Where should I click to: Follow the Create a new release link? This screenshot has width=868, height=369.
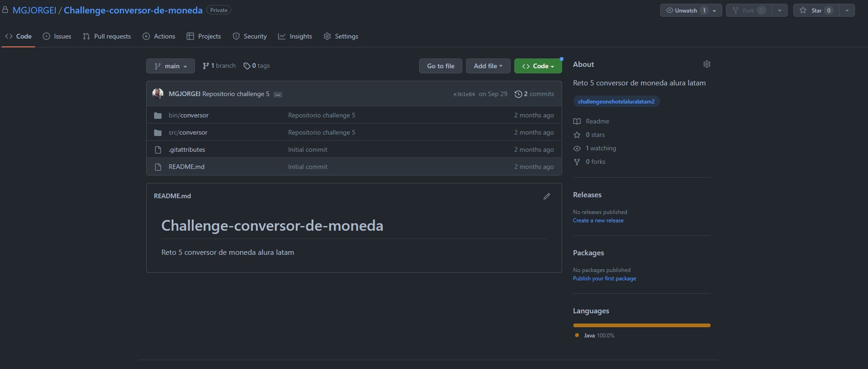[x=598, y=220]
